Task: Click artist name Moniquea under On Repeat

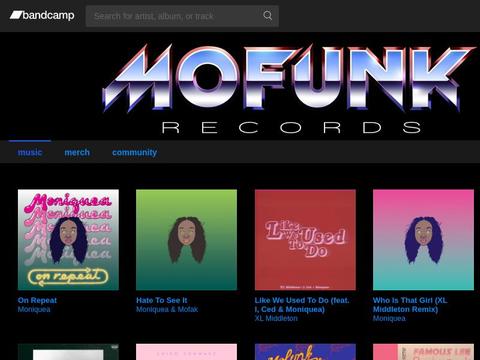Action: [x=34, y=309]
